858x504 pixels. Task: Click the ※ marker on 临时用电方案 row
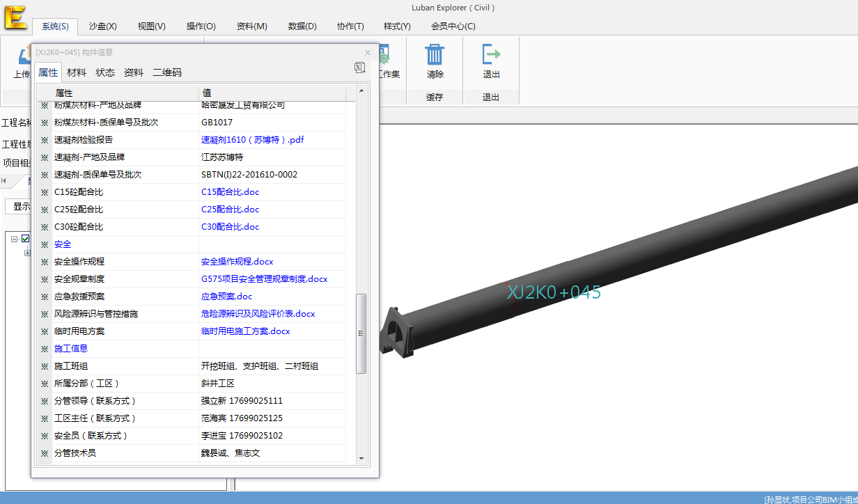click(x=45, y=331)
